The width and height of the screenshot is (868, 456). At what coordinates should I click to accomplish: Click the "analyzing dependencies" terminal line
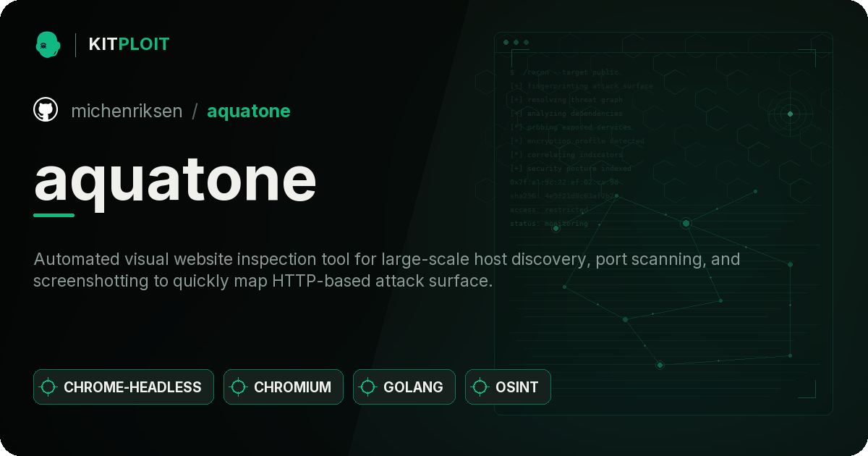(x=566, y=114)
